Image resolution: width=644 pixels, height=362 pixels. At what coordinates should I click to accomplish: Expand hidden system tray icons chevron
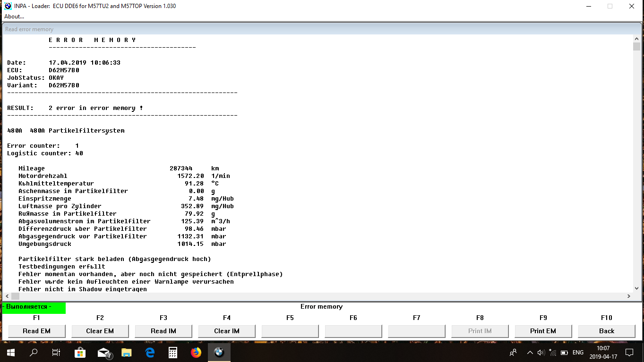click(x=530, y=352)
